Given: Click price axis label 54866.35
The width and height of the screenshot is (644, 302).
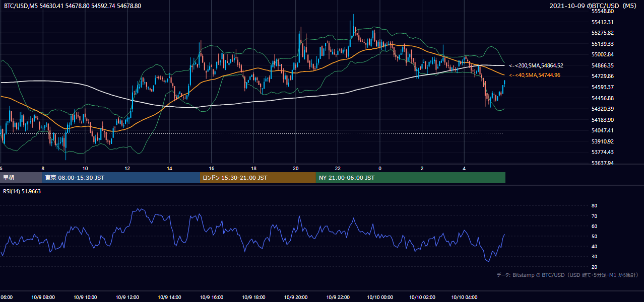Looking at the screenshot, I should [x=603, y=65].
